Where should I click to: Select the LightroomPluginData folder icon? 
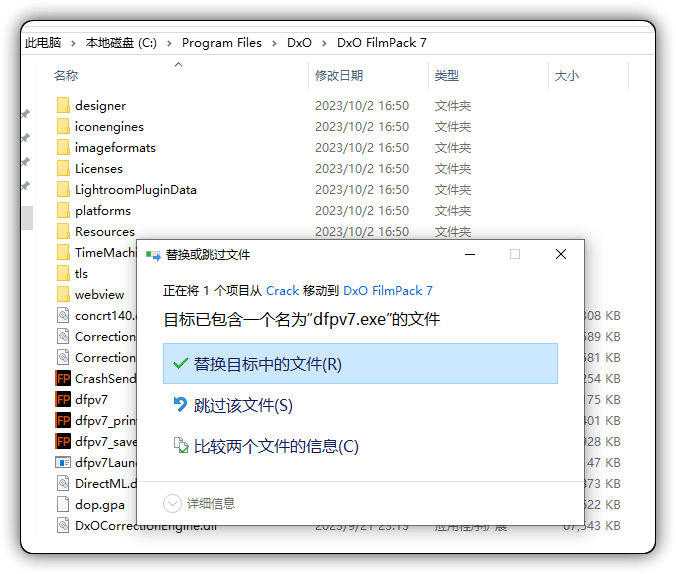coord(63,190)
